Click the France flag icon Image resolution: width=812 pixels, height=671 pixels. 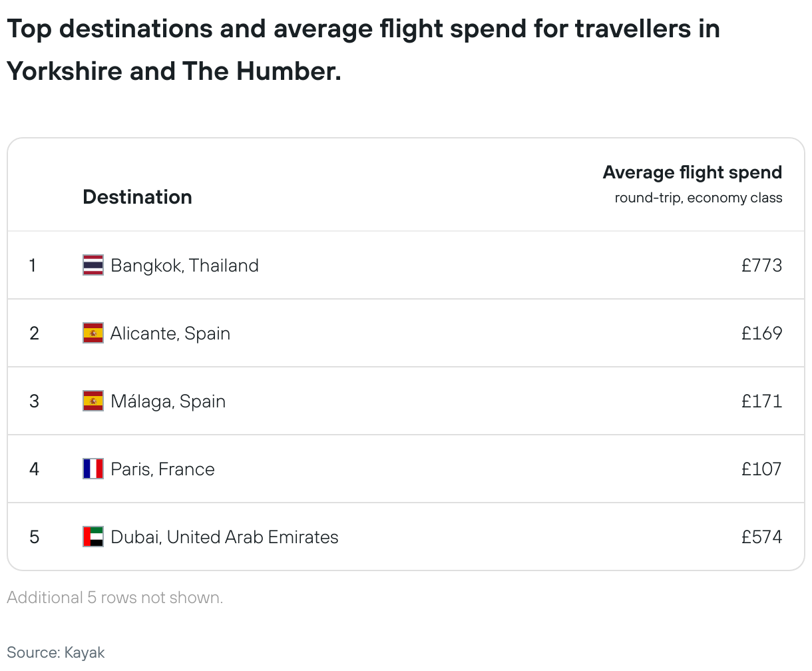[93, 469]
